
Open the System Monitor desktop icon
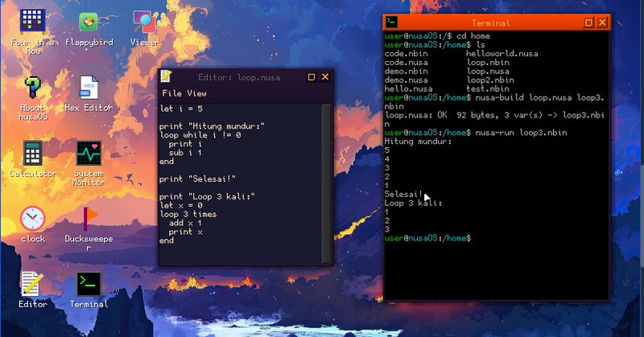click(x=89, y=153)
